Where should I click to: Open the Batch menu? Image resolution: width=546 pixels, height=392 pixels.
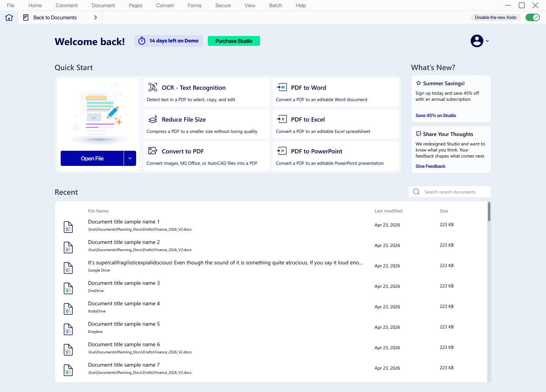point(276,5)
